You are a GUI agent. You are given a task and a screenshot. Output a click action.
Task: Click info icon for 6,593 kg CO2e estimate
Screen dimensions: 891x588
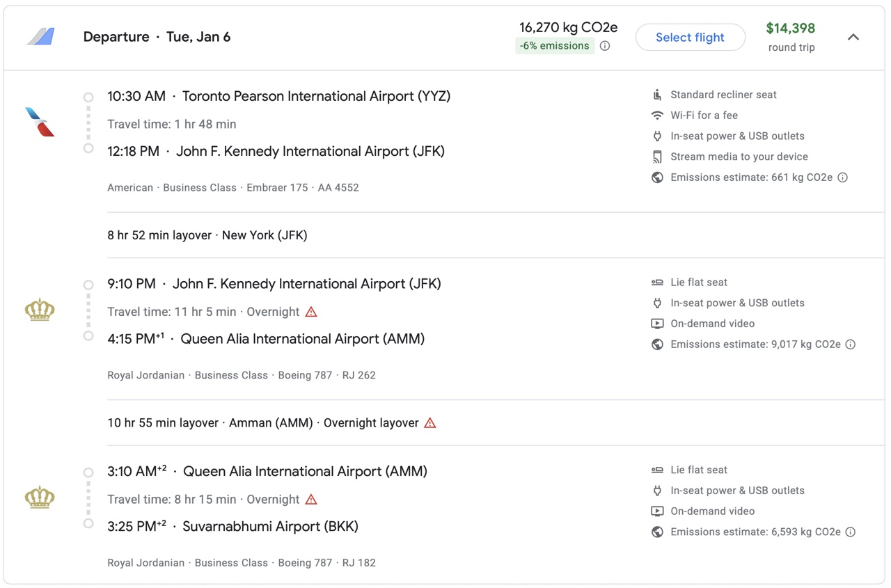[x=850, y=532]
